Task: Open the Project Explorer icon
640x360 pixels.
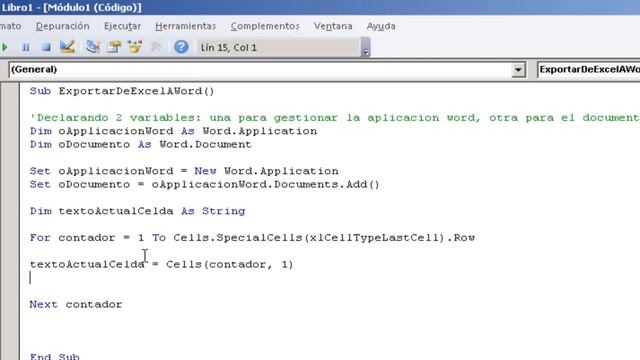Action: point(93,47)
